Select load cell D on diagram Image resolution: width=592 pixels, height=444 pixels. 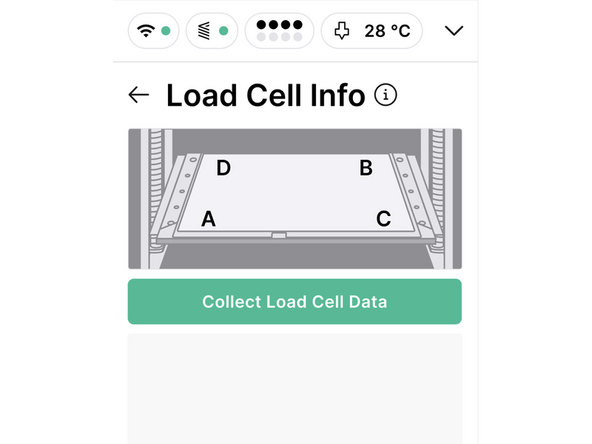(x=224, y=168)
